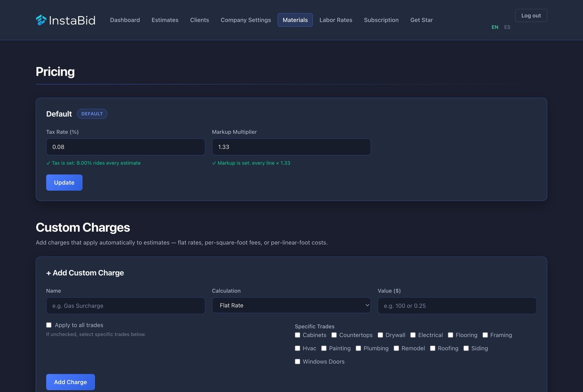The image size is (583, 392).
Task: Click 'If unchecked, select specific trades' hint
Action: (x=96, y=335)
